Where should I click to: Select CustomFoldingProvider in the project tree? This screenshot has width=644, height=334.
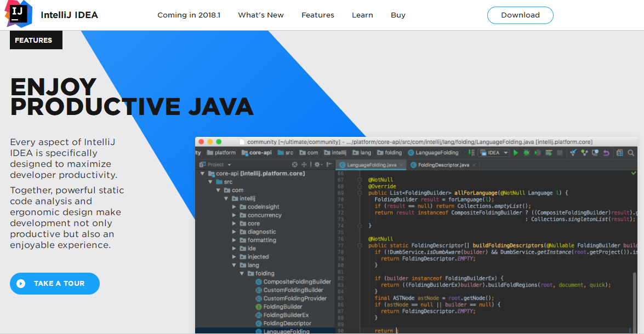(291, 298)
